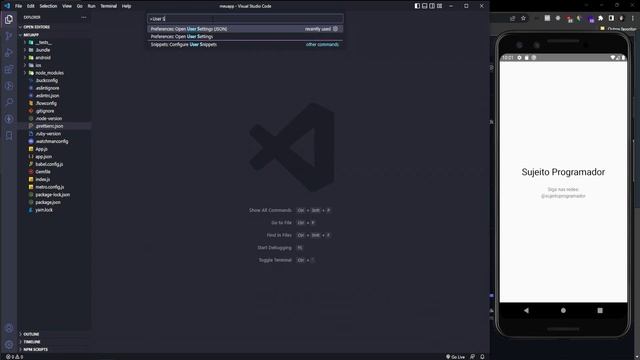The image size is (640, 360).
Task: Click the VS Code logo in title bar
Action: [7, 6]
